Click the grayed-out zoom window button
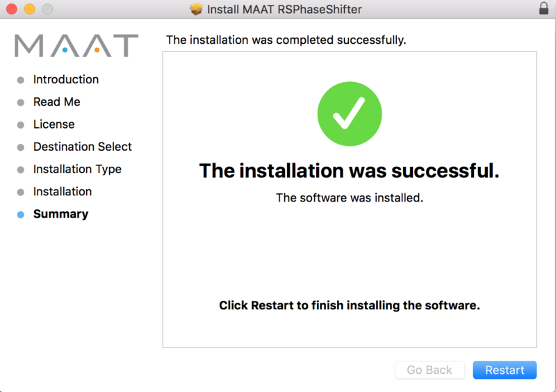This screenshot has width=556, height=392. coord(47,10)
